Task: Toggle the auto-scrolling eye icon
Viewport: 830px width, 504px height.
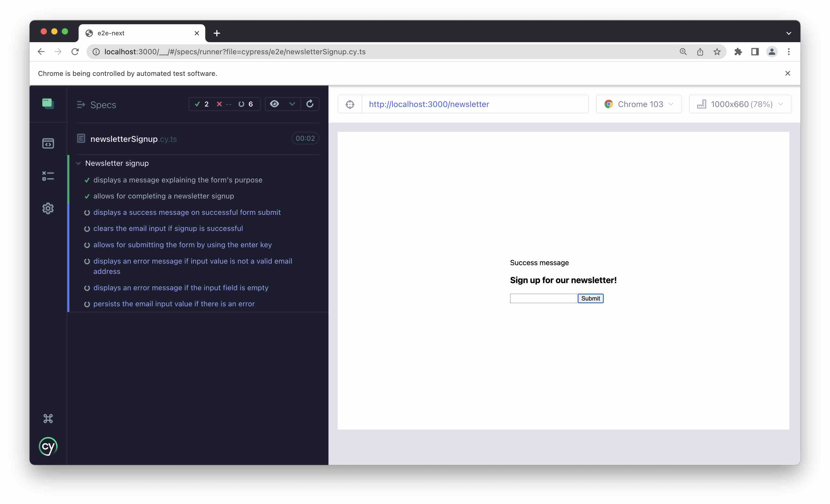Action: [x=274, y=104]
